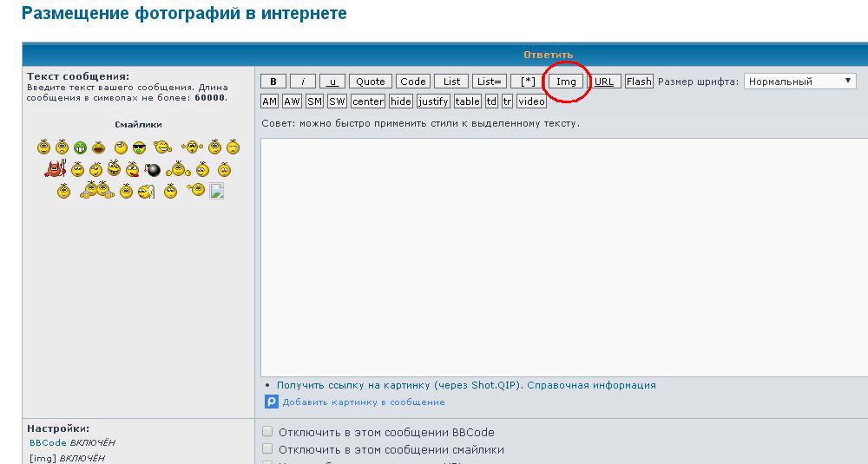
Task: Click the broken image placeholder smiley
Action: (x=216, y=191)
